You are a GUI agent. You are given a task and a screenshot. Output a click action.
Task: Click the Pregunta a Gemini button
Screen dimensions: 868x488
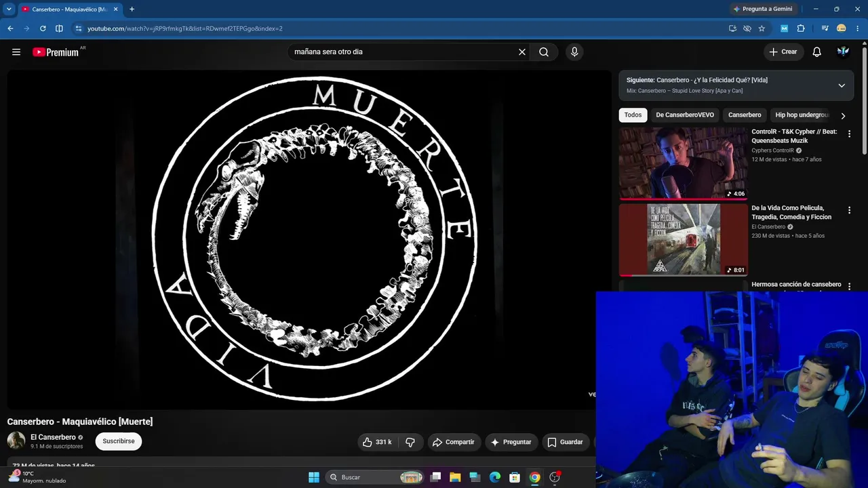(x=763, y=9)
